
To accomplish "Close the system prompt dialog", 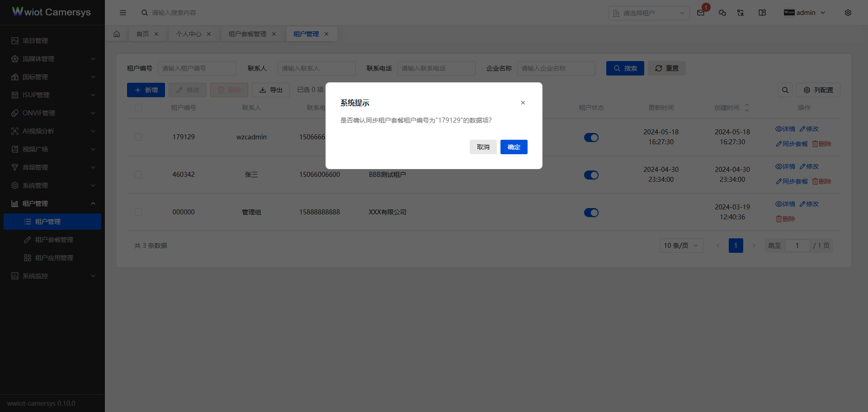I will (x=523, y=103).
